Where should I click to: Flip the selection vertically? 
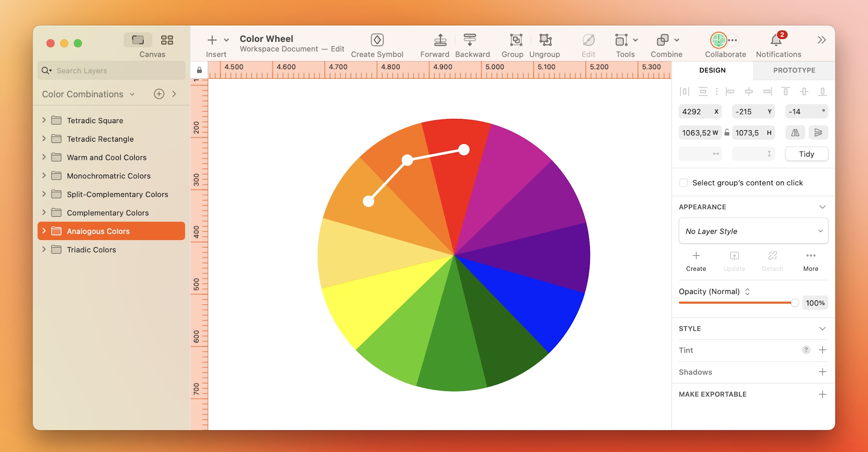tap(818, 132)
